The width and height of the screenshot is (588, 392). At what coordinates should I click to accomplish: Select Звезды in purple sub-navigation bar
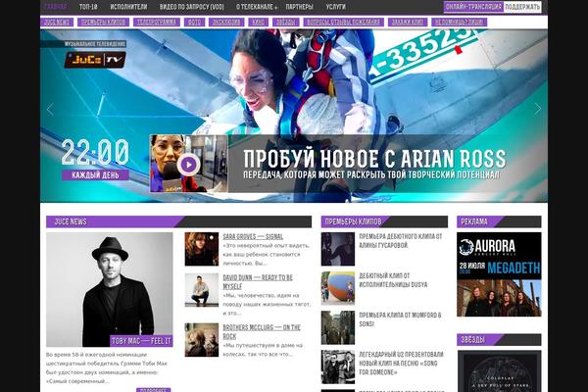(x=285, y=23)
